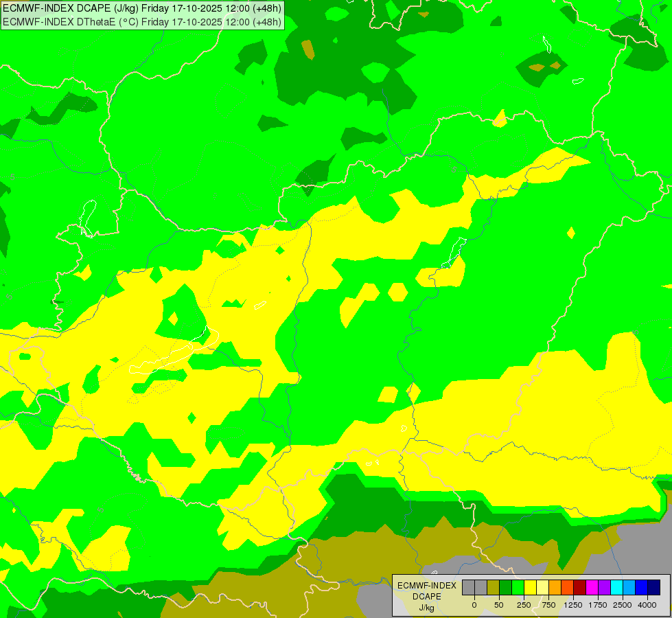Viewport: 672px width, 618px height.
Task: Click the pure blue legend swatch
Action: pyautogui.click(x=642, y=587)
